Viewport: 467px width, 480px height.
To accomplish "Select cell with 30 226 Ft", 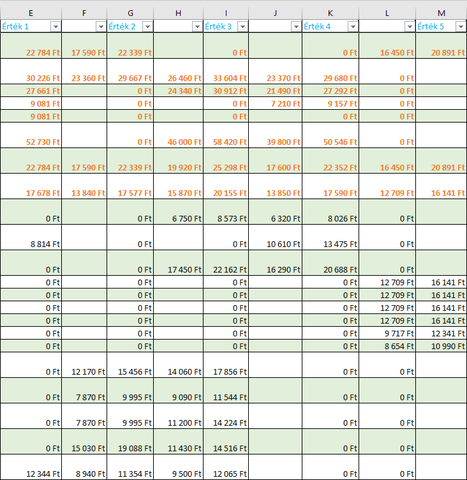I will pyautogui.click(x=31, y=71).
